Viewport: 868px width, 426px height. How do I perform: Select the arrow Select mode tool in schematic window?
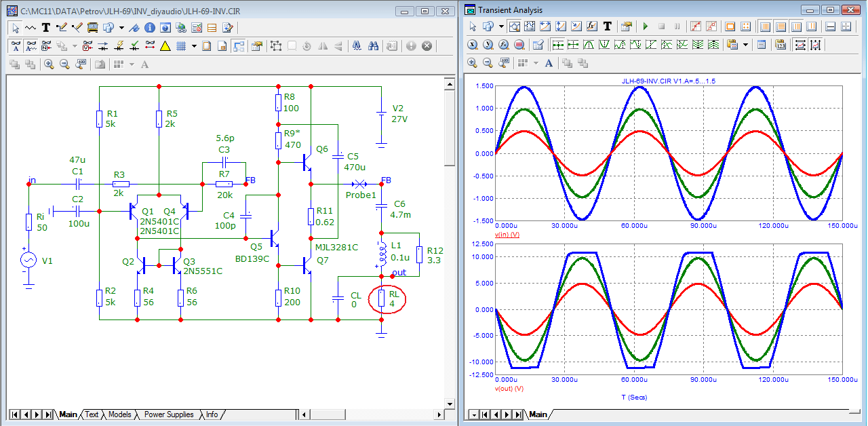pos(16,28)
